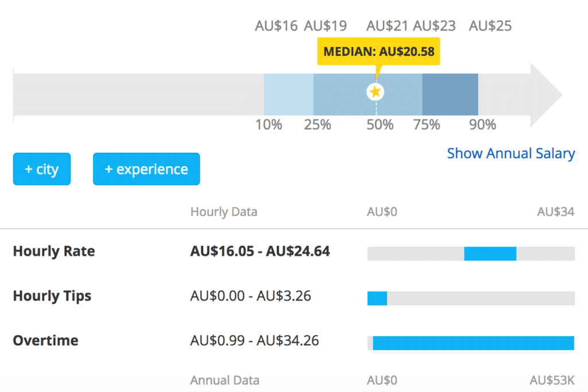The width and height of the screenshot is (588, 392).
Task: Click the gray arrowhead ending the pay scale
Action: [x=546, y=94]
